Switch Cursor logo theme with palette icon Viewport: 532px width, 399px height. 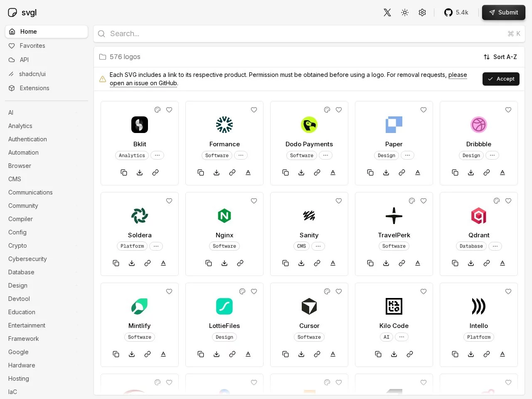327,292
